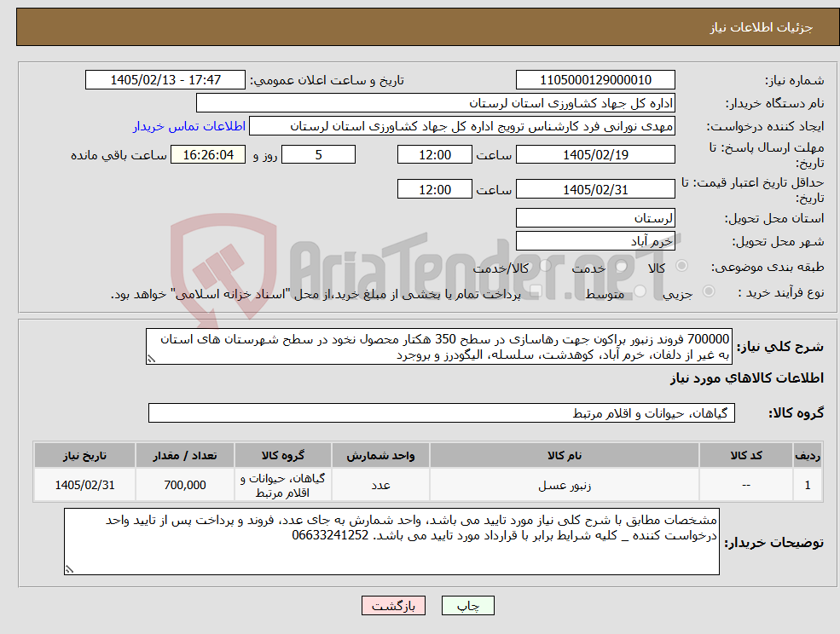Viewport: 840px width, 634px height.
Task: Click the general need description text box
Action: coord(438,347)
